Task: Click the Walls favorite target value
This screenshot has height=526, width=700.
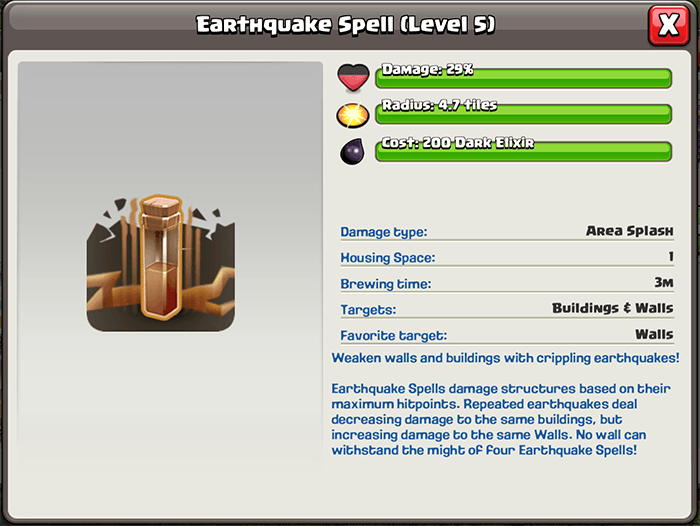Action: (654, 334)
